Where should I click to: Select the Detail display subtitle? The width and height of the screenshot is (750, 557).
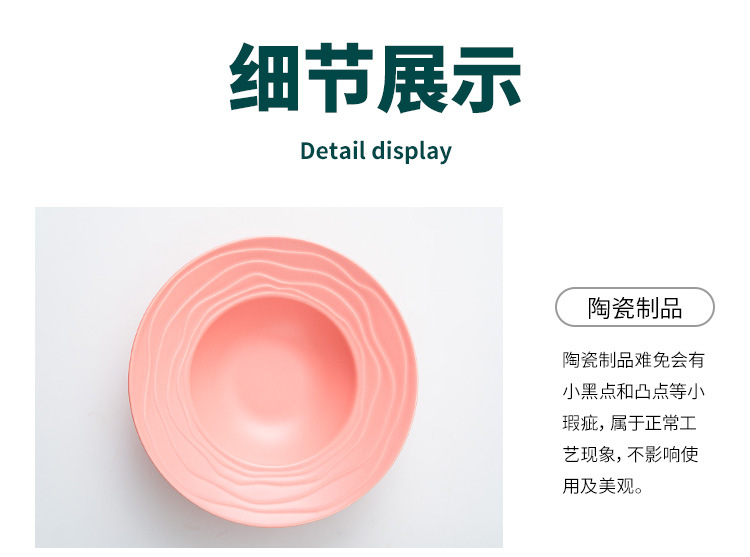coord(375,151)
